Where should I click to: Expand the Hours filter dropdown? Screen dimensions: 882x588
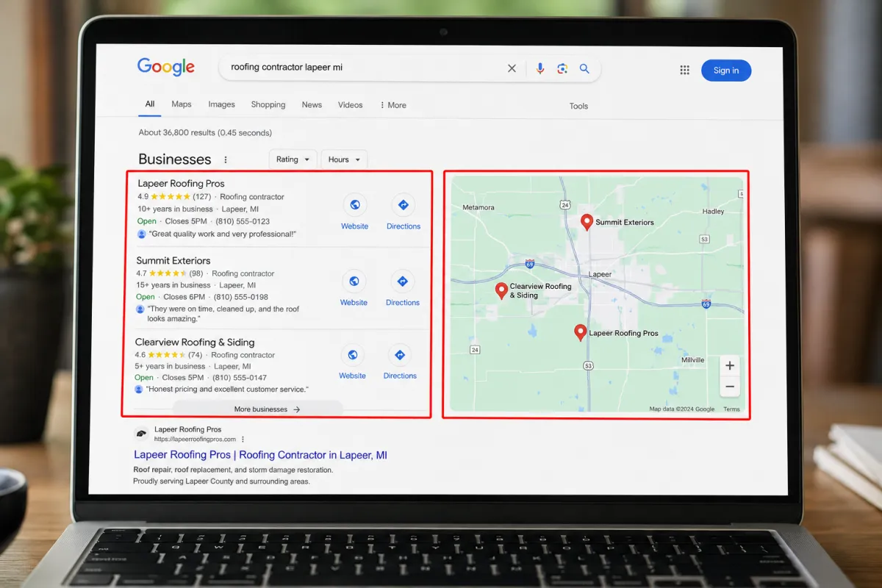(x=344, y=159)
